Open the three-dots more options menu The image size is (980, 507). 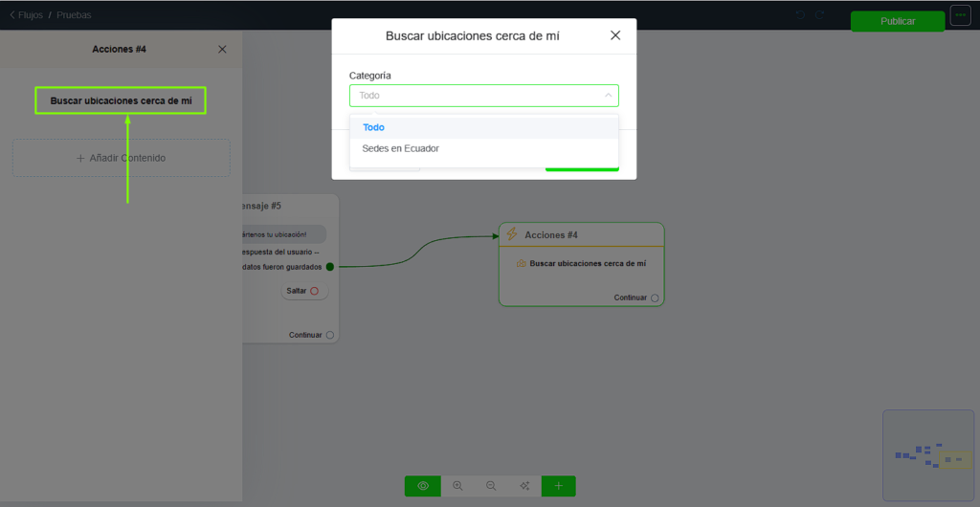tap(960, 15)
